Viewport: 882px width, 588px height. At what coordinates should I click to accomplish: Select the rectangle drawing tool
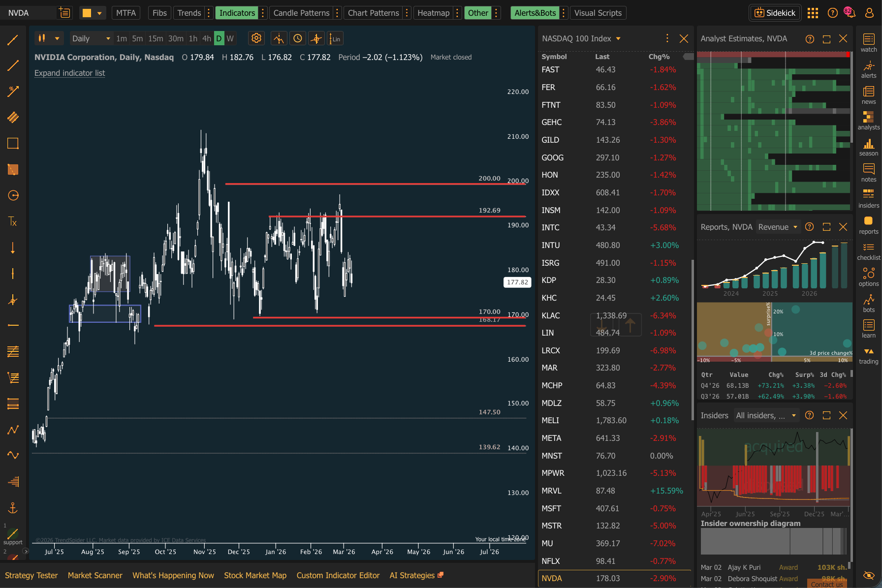coord(13,144)
